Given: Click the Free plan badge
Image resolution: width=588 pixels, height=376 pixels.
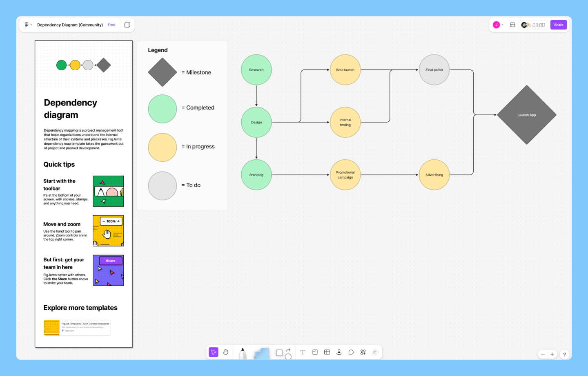Looking at the screenshot, I should (x=111, y=25).
